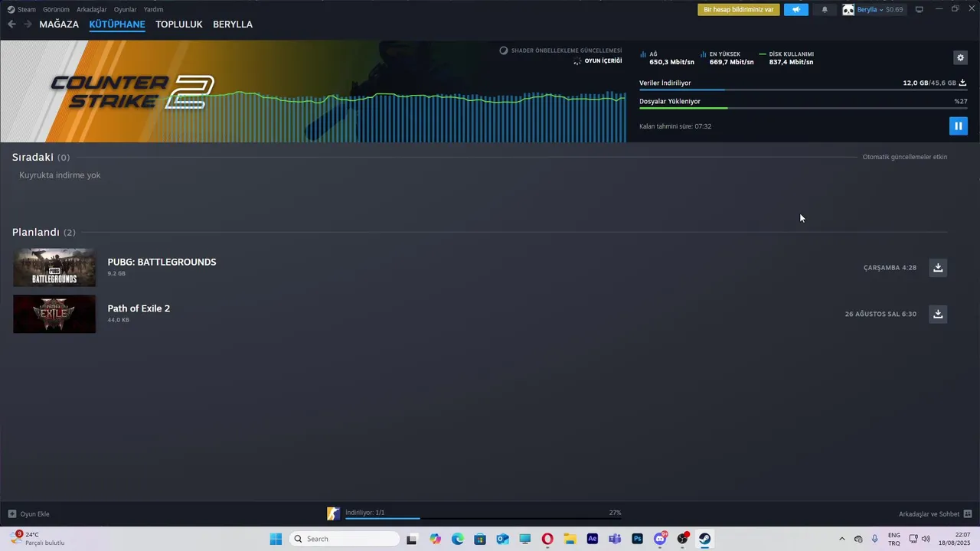Open Microsoft Teams from taskbar
The width and height of the screenshot is (980, 551).
click(615, 539)
